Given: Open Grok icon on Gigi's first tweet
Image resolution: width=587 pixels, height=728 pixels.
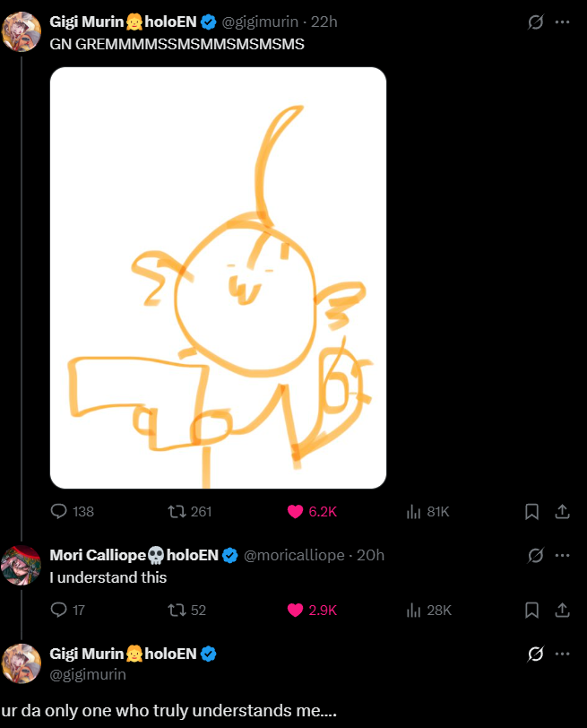Looking at the screenshot, I should [535, 22].
